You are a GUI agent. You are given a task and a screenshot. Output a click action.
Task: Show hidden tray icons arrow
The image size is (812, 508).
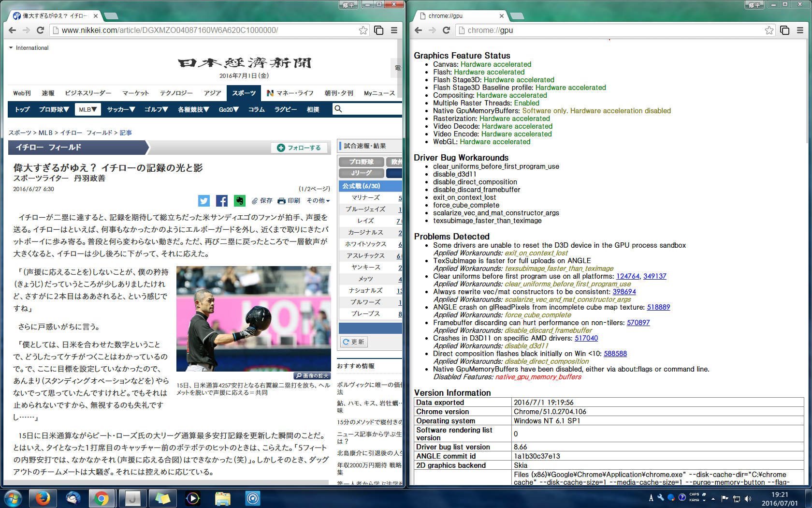click(x=712, y=499)
